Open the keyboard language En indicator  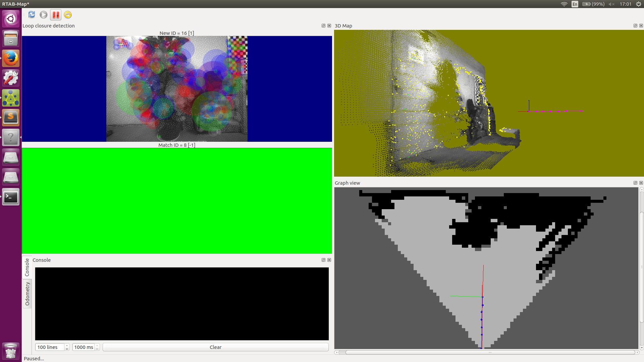pyautogui.click(x=575, y=4)
